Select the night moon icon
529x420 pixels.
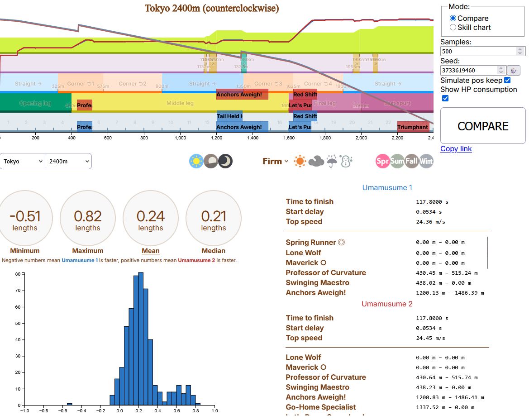pyautogui.click(x=225, y=161)
